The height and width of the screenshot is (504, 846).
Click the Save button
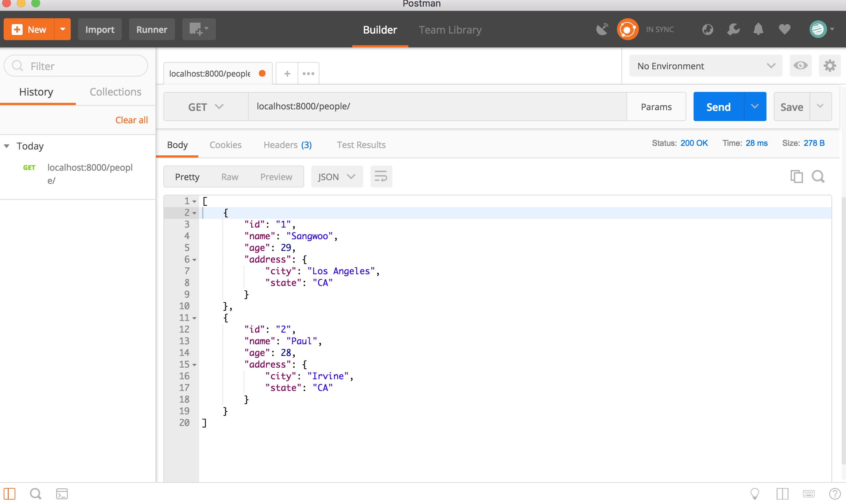coord(792,106)
